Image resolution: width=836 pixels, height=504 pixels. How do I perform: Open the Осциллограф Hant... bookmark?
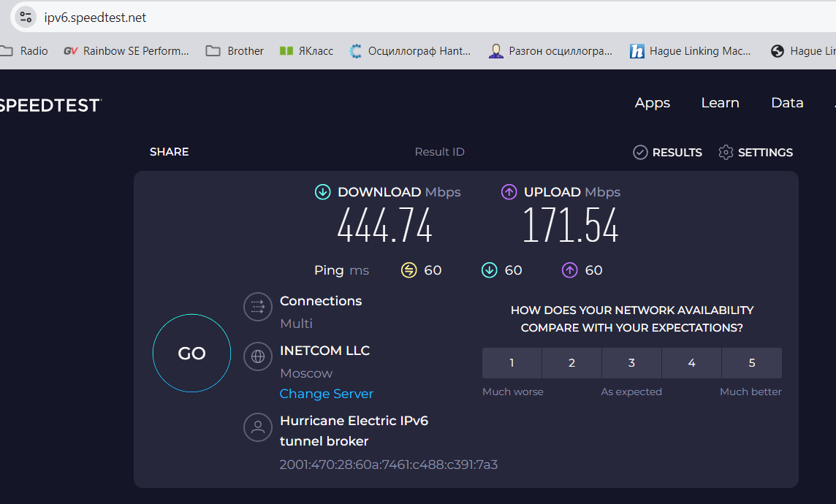pyautogui.click(x=410, y=51)
